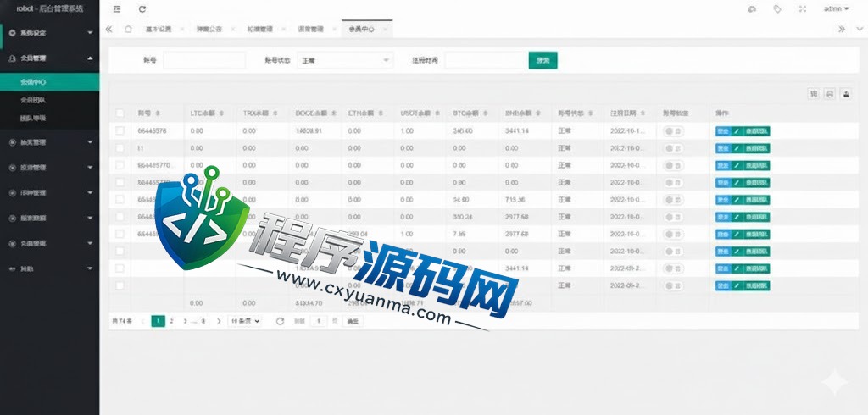Open the account status dropdown showing 正常
868x415 pixels.
point(345,60)
